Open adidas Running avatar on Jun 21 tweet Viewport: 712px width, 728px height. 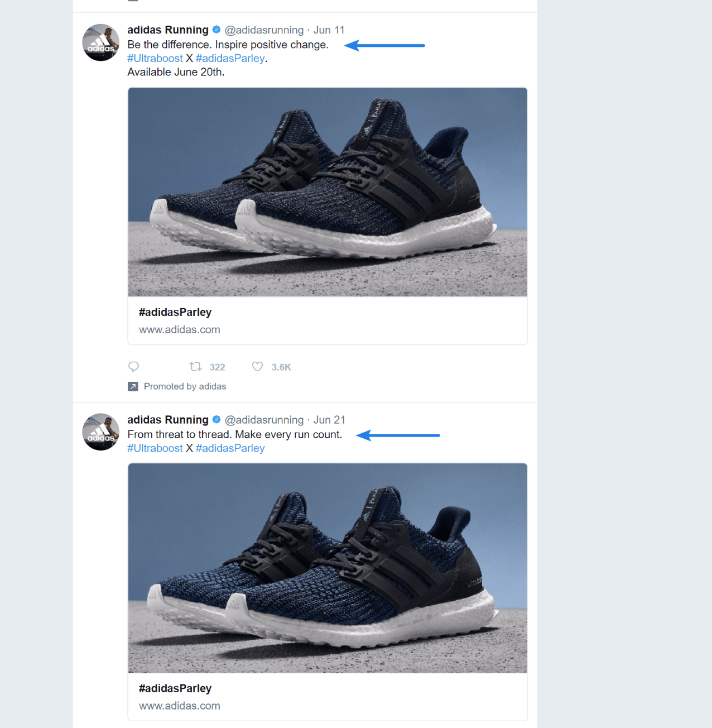(x=100, y=432)
